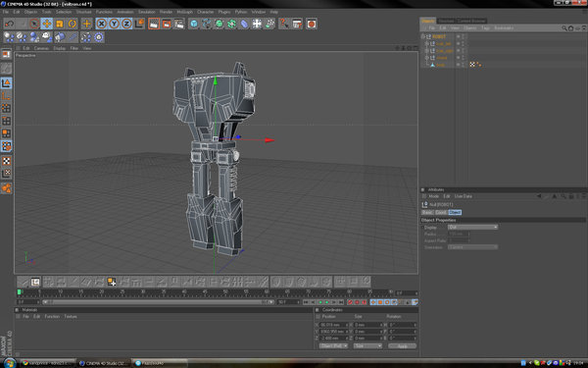The width and height of the screenshot is (588, 368).
Task: Expand the ROBOT null in Object Manager
Action: coord(423,36)
